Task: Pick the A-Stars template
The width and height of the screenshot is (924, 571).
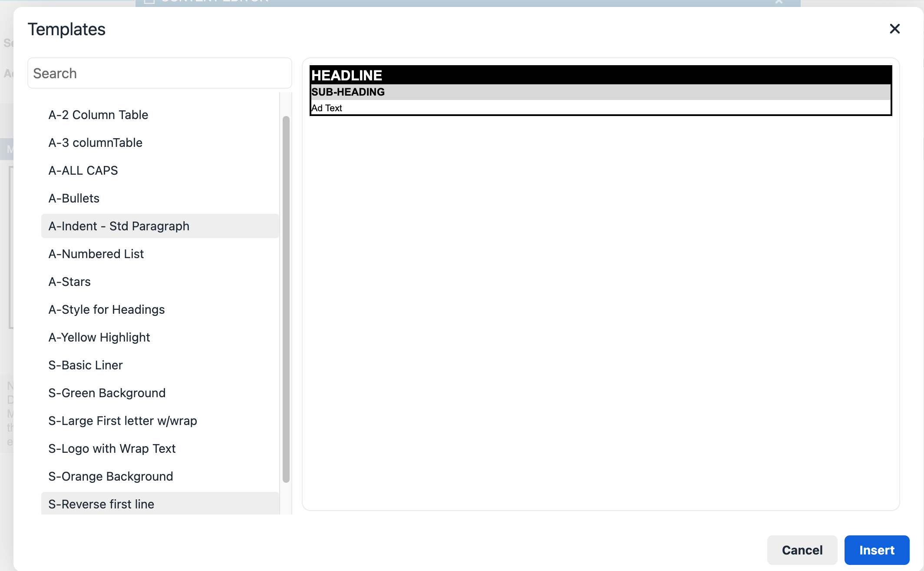Action: pyautogui.click(x=69, y=282)
